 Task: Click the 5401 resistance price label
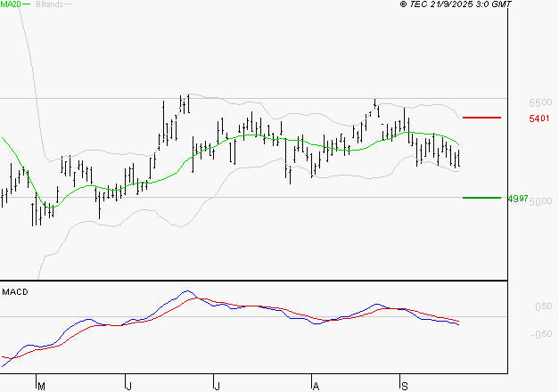(x=538, y=118)
